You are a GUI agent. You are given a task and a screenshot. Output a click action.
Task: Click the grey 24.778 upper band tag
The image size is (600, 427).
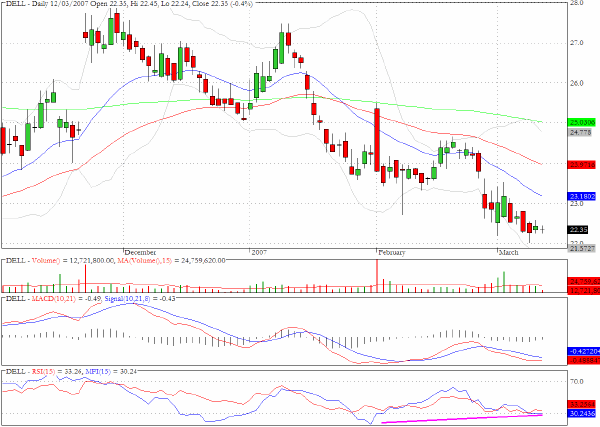580,133
